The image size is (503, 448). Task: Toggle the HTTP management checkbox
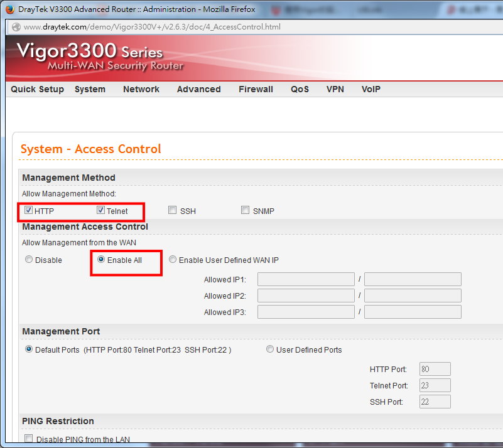28,211
